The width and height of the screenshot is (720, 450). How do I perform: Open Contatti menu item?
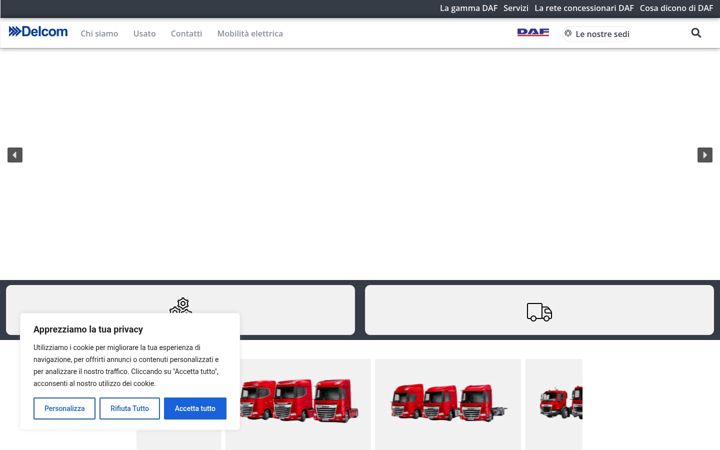point(186,34)
